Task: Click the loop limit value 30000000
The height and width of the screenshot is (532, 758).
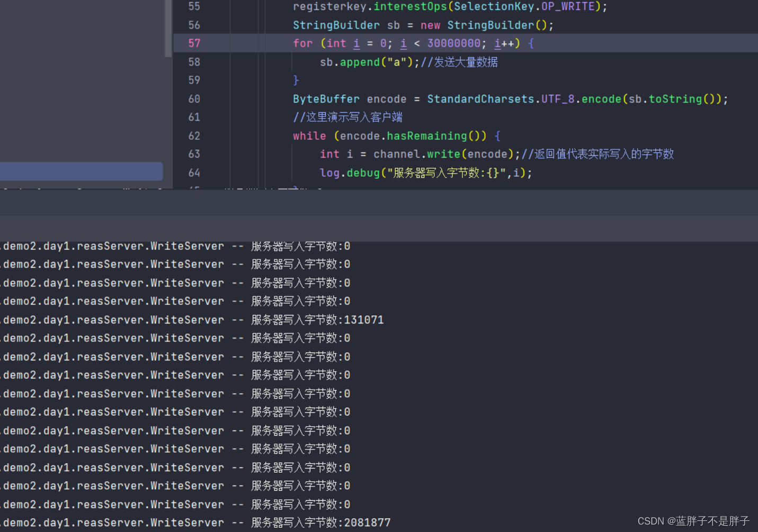Action: pyautogui.click(x=454, y=43)
